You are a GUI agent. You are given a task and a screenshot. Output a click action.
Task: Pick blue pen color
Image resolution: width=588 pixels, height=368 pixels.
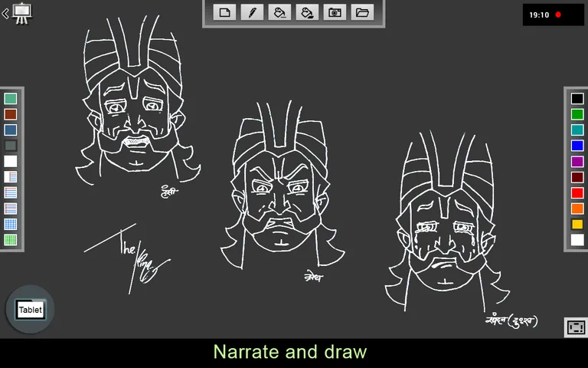tap(577, 146)
